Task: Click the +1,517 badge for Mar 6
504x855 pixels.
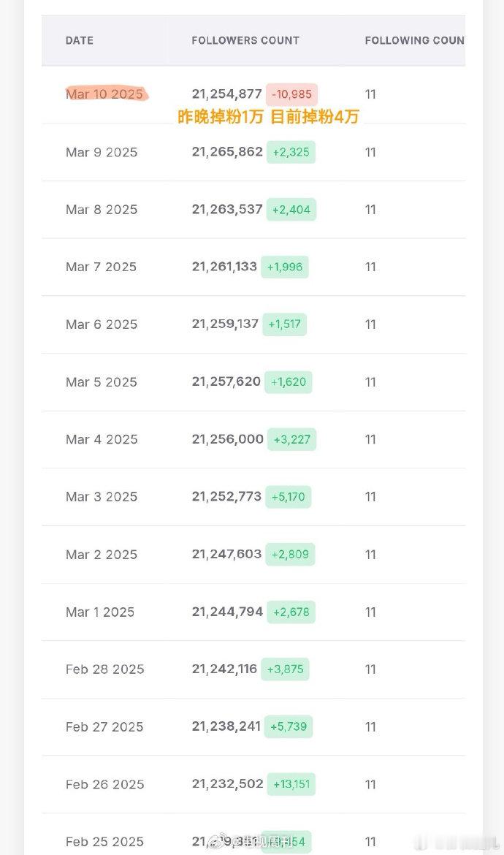Action: [284, 324]
